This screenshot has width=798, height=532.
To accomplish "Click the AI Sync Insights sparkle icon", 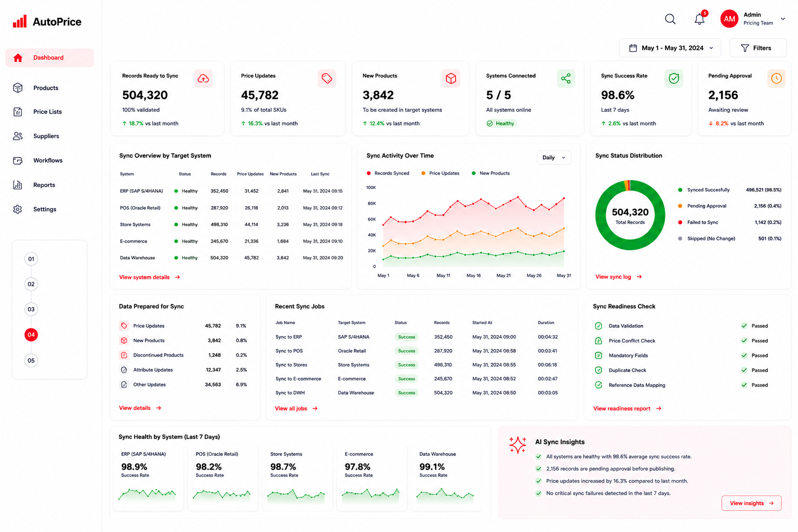I will tap(517, 445).
